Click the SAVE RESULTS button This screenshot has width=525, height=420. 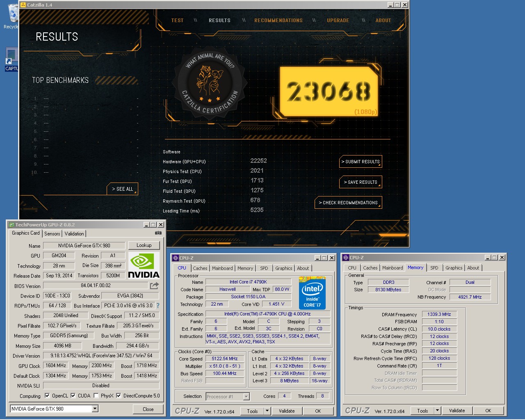[x=361, y=182]
